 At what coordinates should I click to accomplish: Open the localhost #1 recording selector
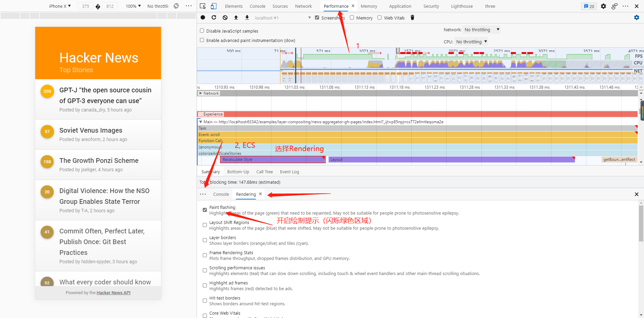coord(283,18)
